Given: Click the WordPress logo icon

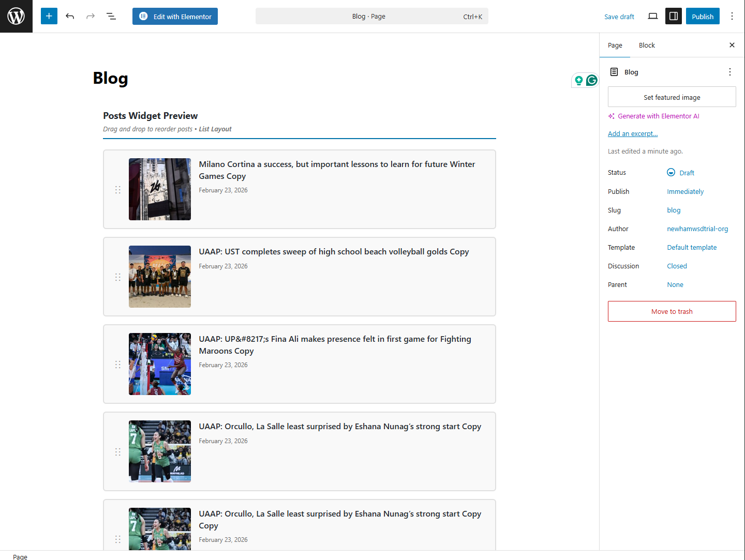Looking at the screenshot, I should pyautogui.click(x=16, y=16).
